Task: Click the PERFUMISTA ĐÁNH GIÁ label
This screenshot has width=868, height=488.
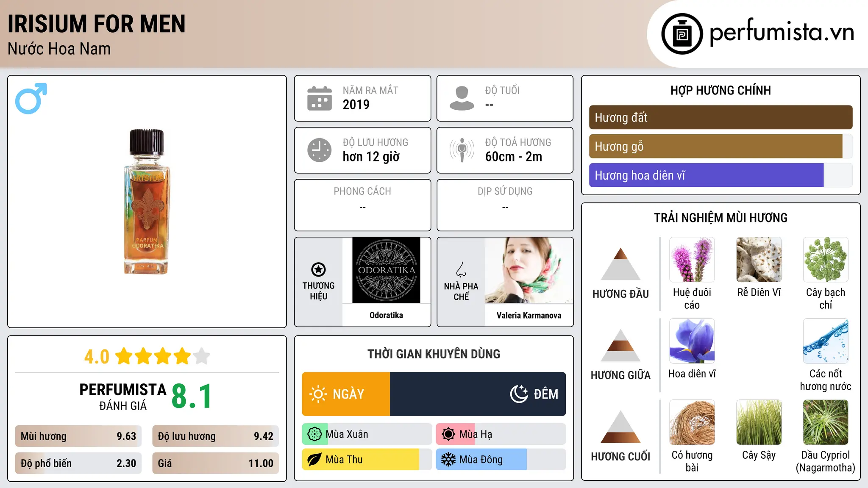Action: (123, 397)
